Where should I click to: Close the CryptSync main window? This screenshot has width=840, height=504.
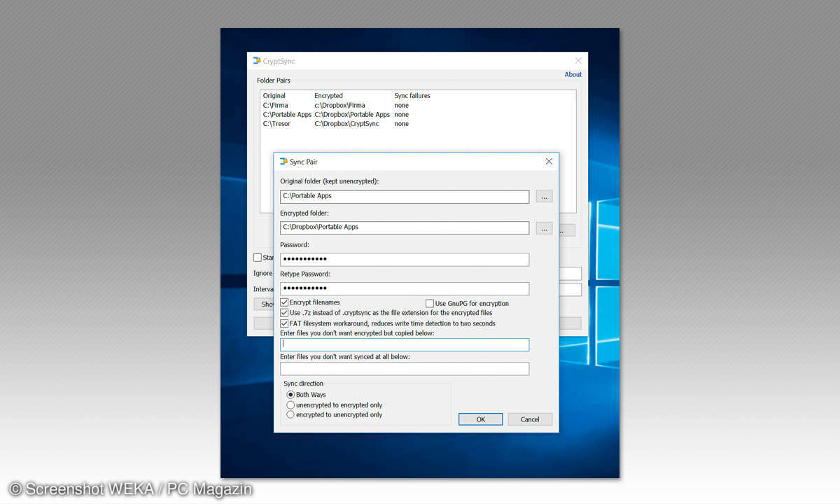click(578, 61)
